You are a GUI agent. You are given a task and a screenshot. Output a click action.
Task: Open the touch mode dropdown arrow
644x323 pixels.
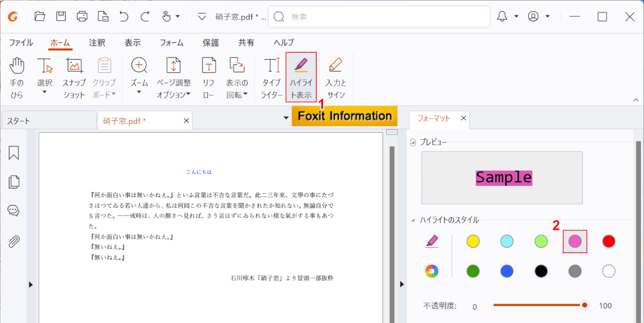178,17
